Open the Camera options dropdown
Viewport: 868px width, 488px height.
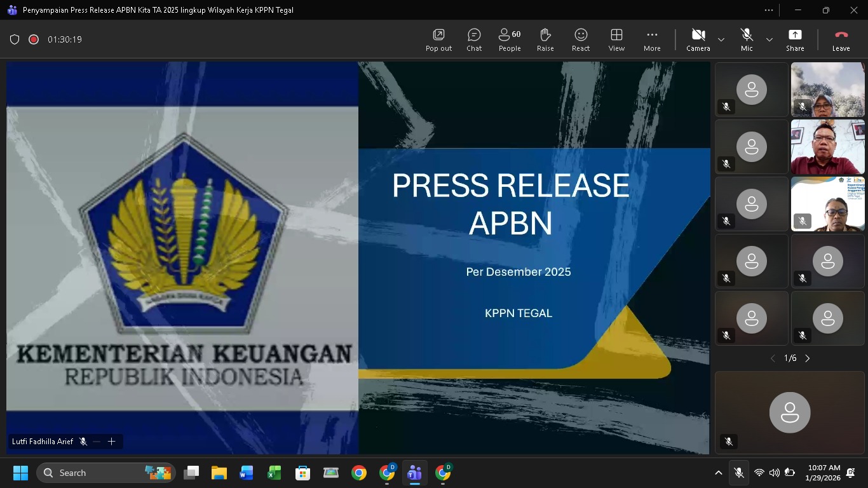(x=721, y=39)
